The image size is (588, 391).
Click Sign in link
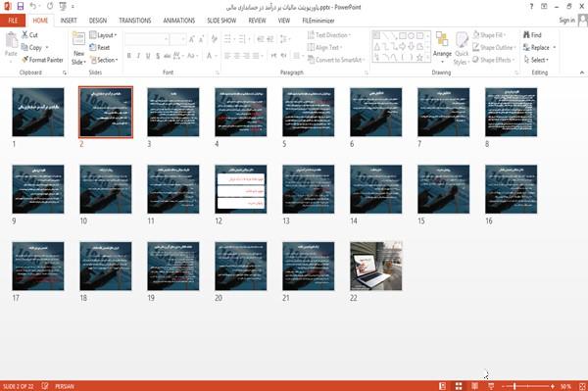pos(566,21)
